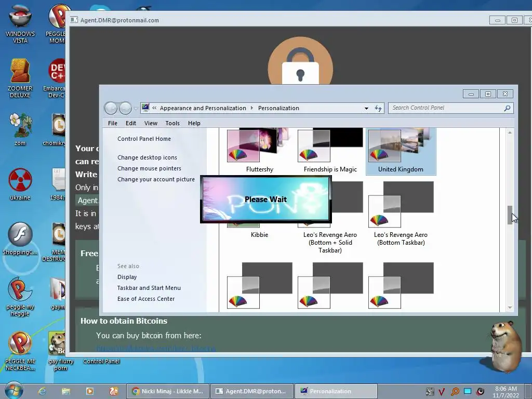Expand the breadcrumb arrow after Appearance and Personalization
532x399 pixels.
click(x=252, y=108)
